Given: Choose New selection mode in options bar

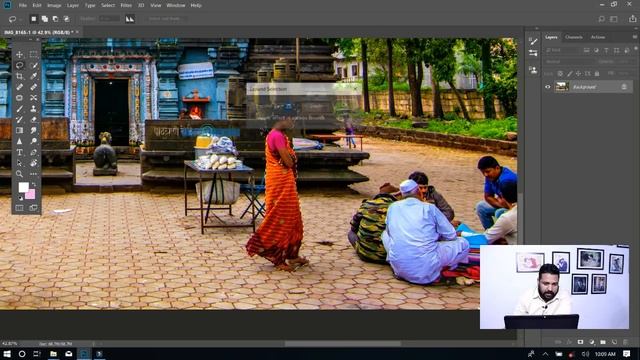Looking at the screenshot, I should pos(34,19).
